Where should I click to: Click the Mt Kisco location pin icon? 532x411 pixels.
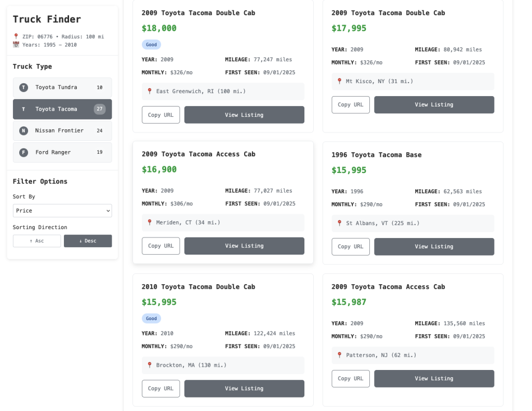[339, 82]
